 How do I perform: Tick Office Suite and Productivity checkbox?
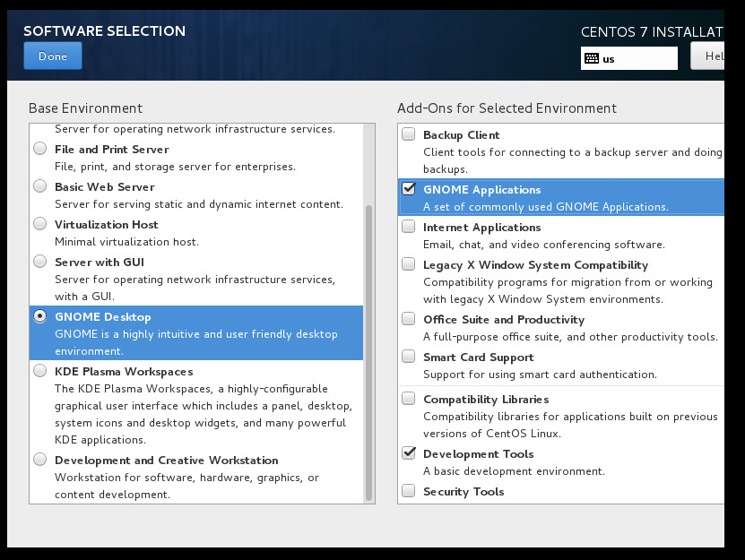[409, 319]
